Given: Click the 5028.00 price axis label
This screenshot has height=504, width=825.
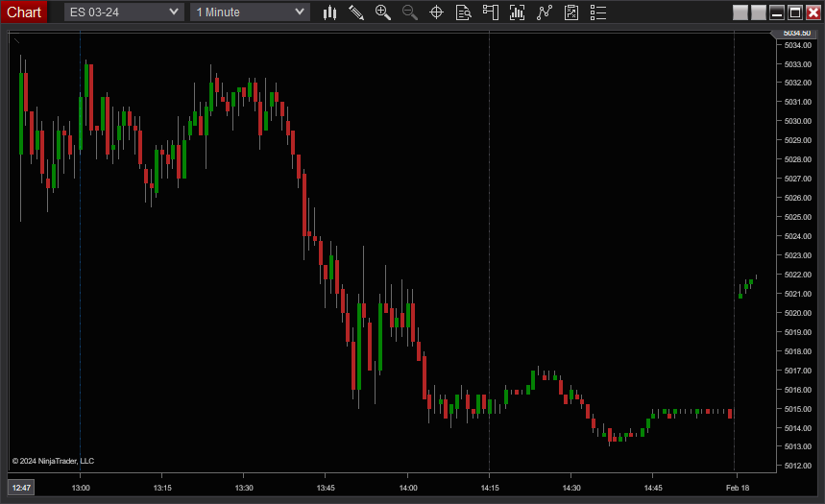Looking at the screenshot, I should 798,159.
